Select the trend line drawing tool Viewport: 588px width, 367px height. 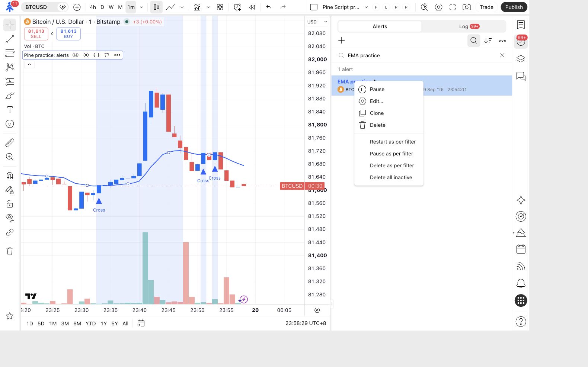point(10,39)
